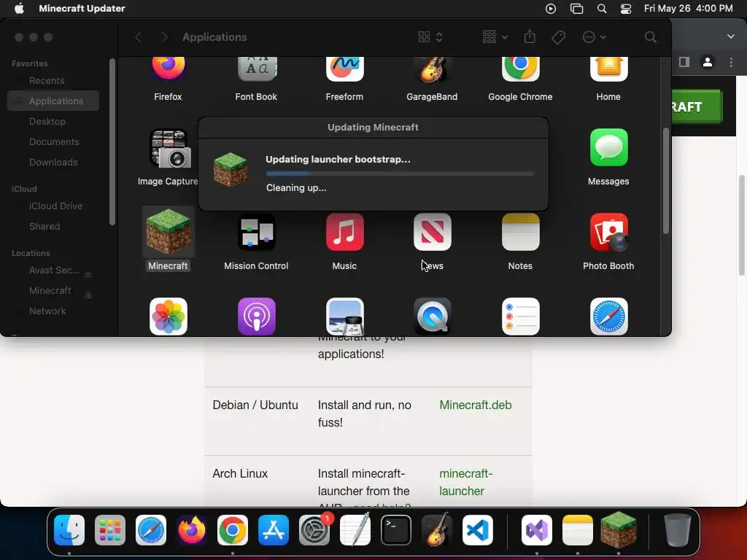Screen dimensions: 747x560
Task: Open Font Book application icon
Action: point(256,69)
